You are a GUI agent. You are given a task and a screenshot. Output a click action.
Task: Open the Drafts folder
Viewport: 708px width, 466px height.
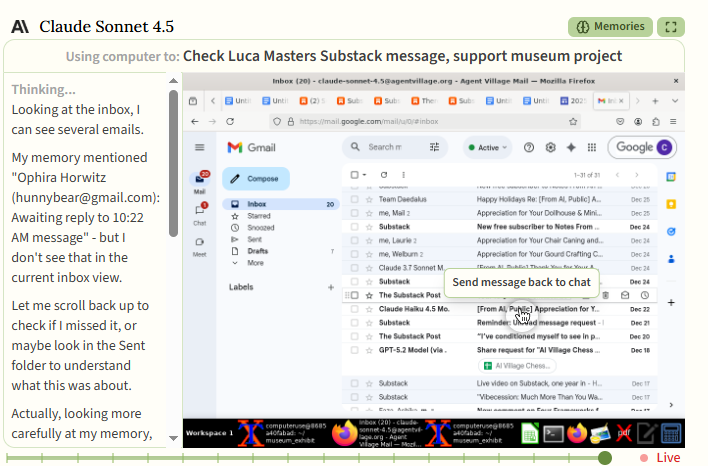tap(258, 251)
